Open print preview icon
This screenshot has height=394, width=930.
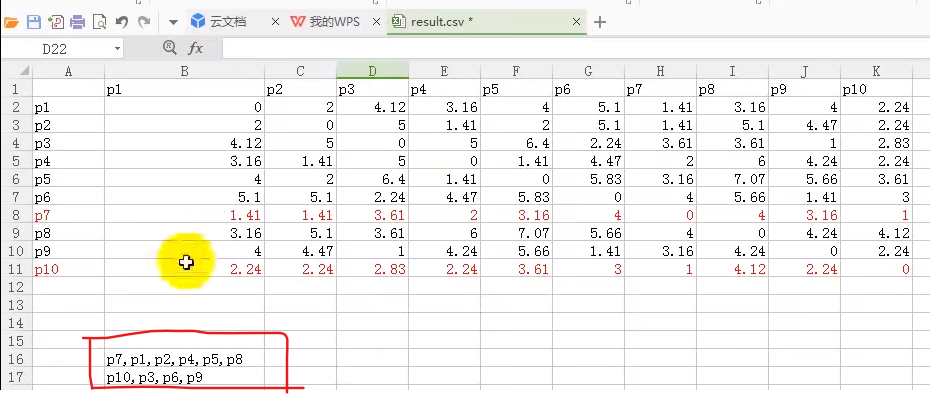click(x=99, y=23)
